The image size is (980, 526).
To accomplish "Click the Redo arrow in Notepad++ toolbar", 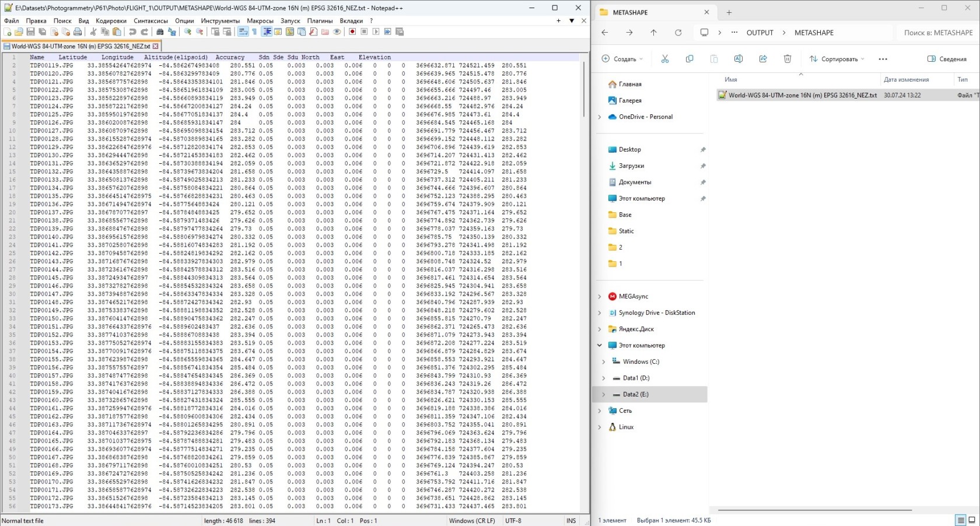I will (144, 31).
